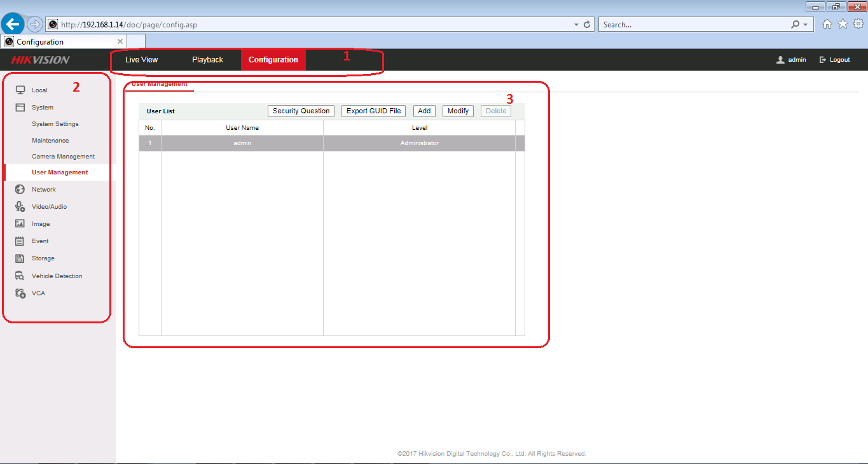Collapse the System section in sidebar

42,108
